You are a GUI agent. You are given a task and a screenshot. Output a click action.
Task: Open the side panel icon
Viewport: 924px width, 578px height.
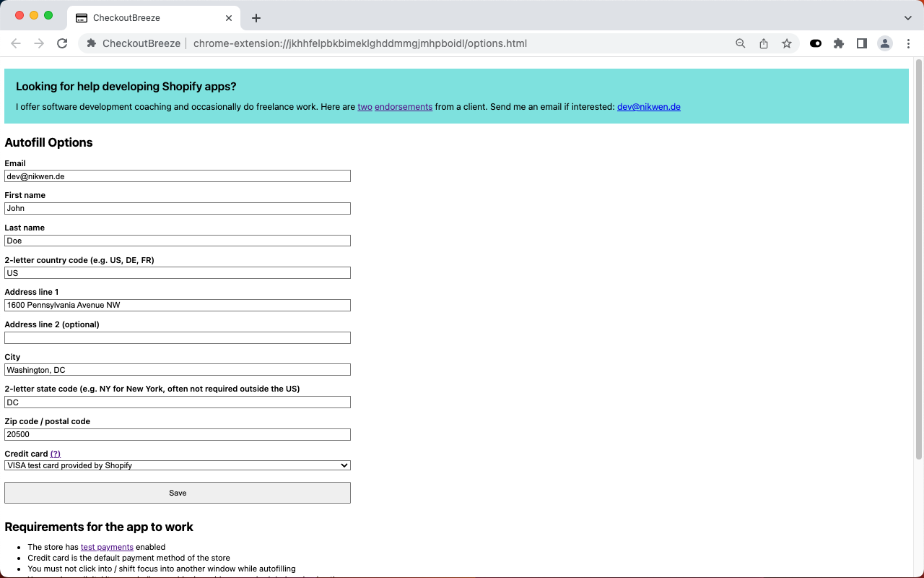(x=862, y=43)
